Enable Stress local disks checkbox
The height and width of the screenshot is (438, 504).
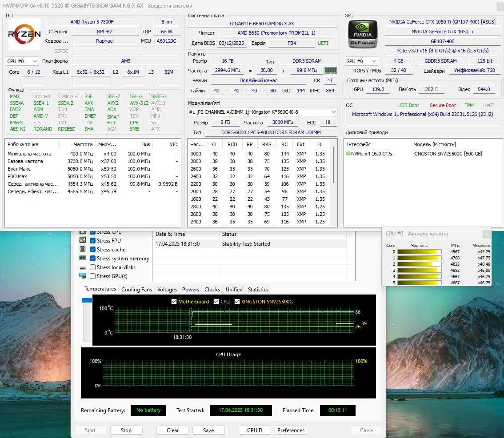pos(92,267)
